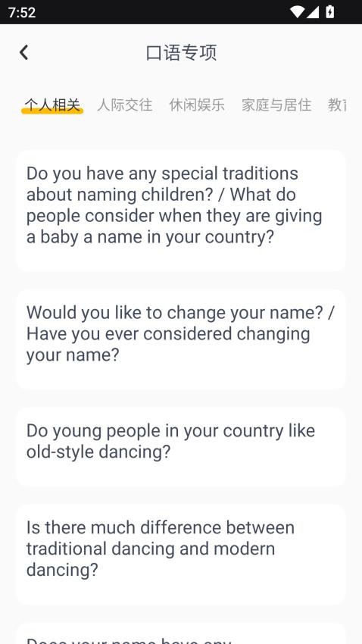Image resolution: width=362 pixels, height=644 pixels.
Task: Open traditional versus modern dancing question
Action: point(181,555)
